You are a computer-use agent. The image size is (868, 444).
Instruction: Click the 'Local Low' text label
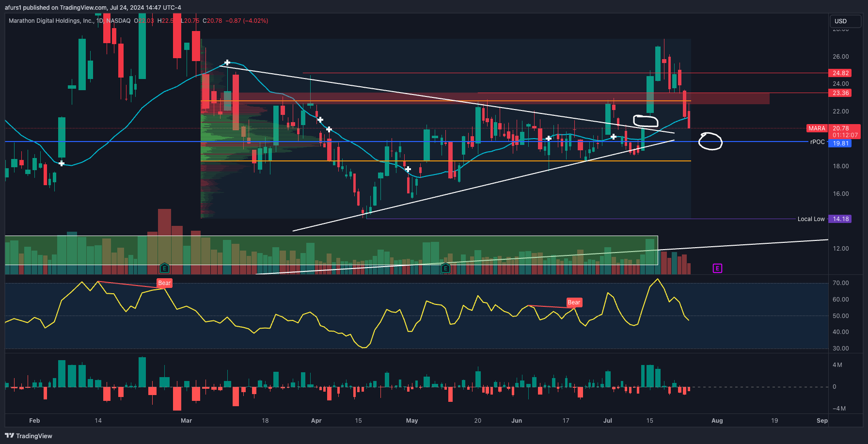[x=811, y=219]
